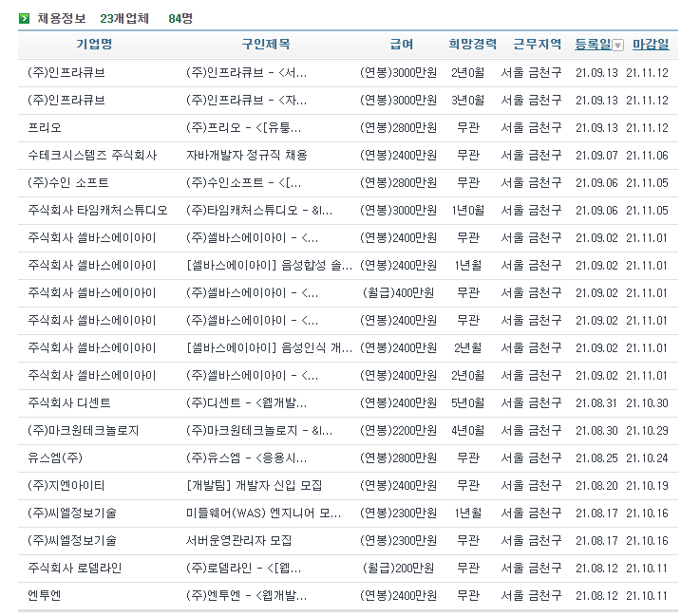Select 유스엠(주) company name
Viewport: 681px width, 616px height.
click(x=55, y=458)
